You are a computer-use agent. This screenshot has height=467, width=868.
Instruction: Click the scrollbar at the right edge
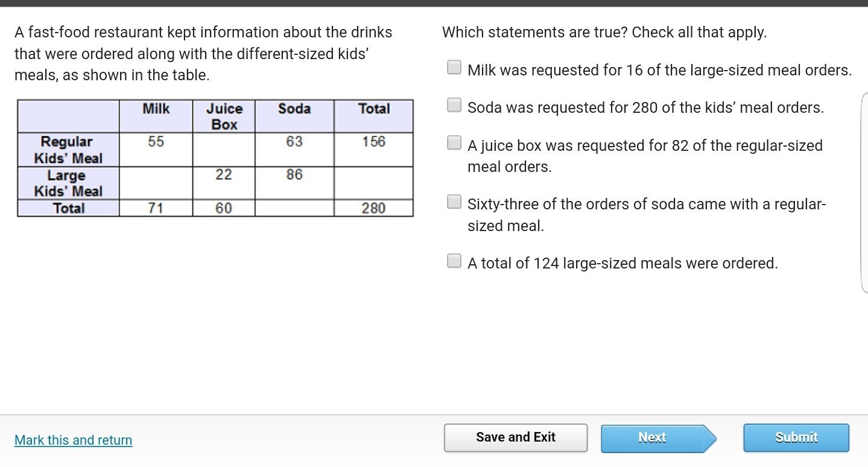(x=864, y=193)
